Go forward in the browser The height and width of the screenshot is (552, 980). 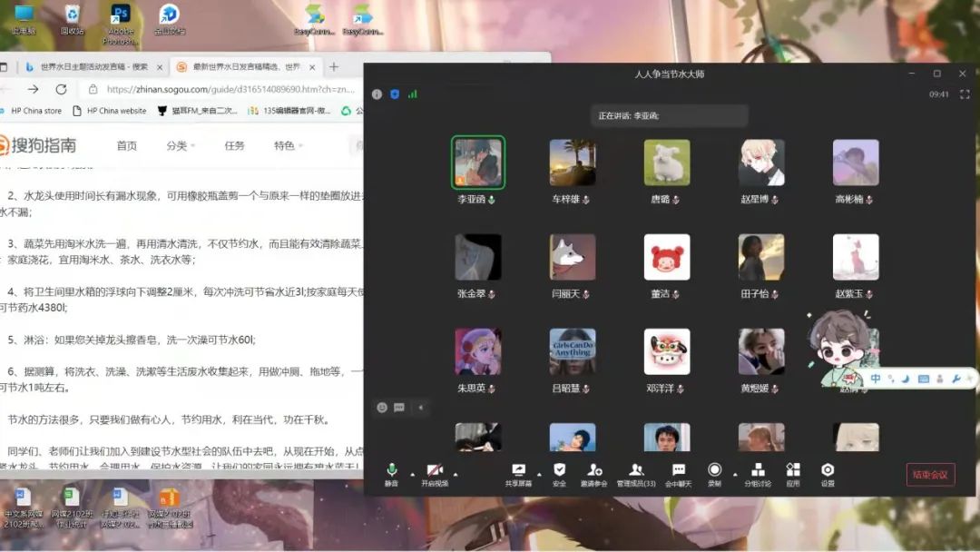(34, 89)
